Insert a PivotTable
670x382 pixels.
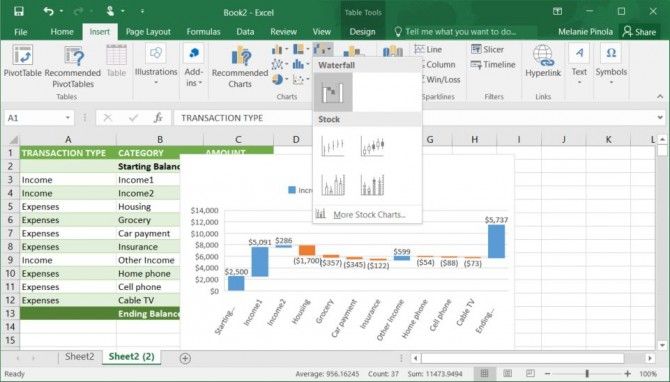(x=23, y=61)
